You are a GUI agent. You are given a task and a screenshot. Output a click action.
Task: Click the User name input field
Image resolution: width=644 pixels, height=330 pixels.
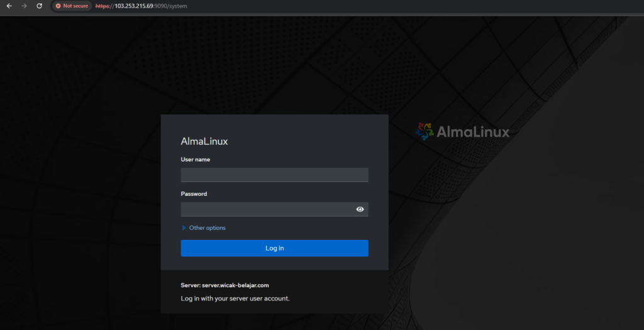point(274,174)
